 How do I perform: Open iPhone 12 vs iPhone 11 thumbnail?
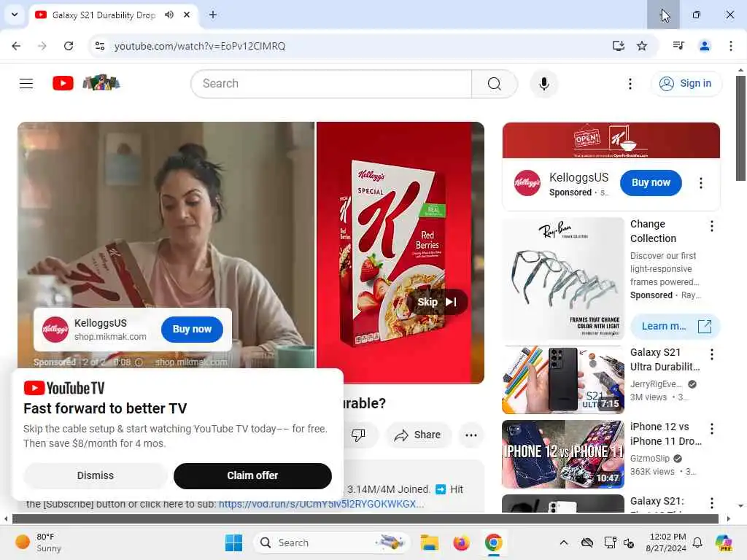563,454
